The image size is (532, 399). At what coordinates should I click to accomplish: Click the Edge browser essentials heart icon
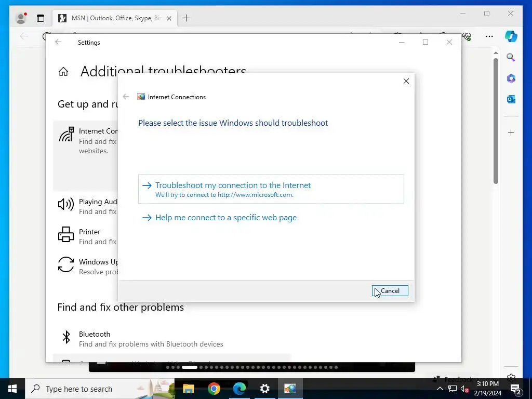coord(467,36)
